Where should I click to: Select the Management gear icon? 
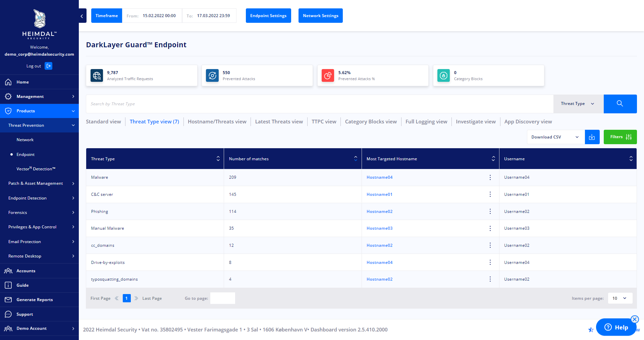click(x=8, y=96)
